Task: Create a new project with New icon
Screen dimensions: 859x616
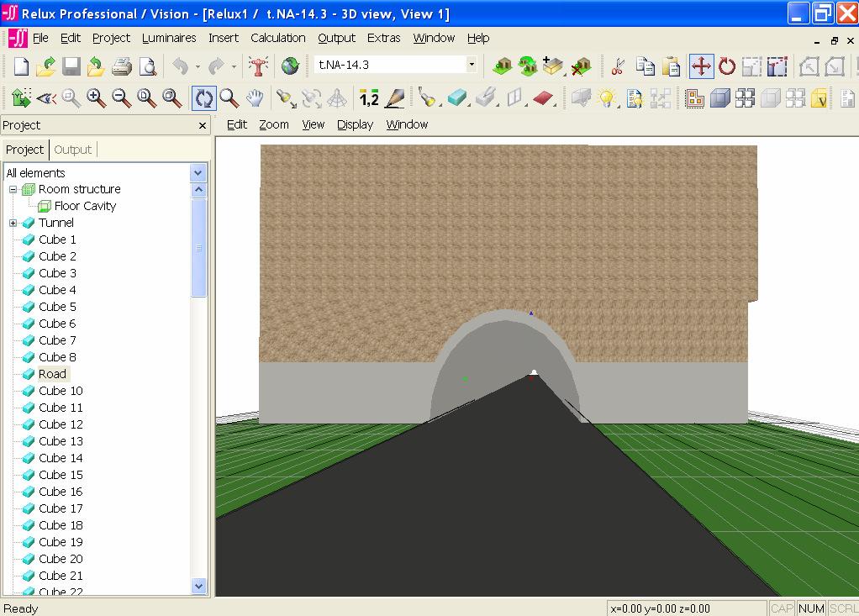Action: pos(21,66)
